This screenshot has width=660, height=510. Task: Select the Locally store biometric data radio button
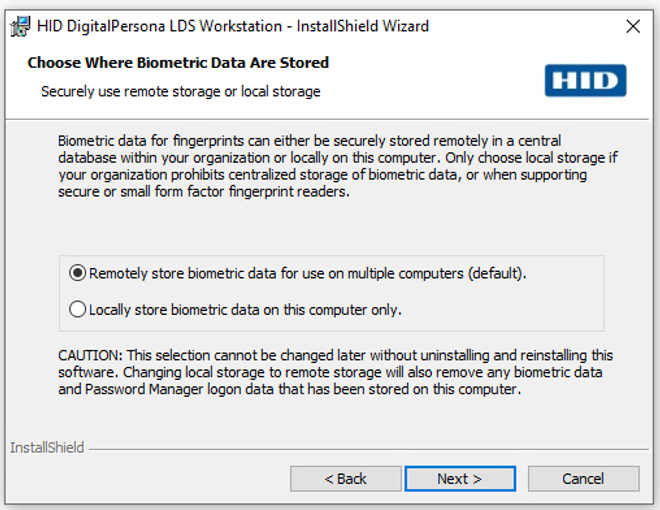point(77,310)
